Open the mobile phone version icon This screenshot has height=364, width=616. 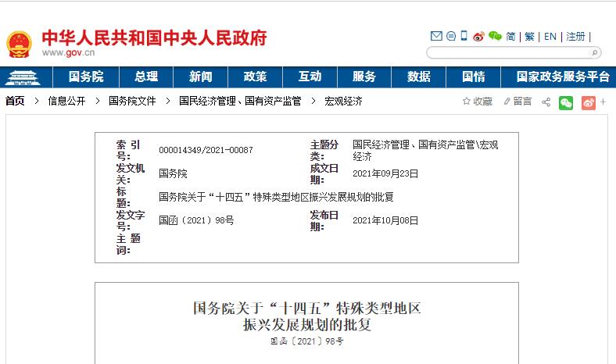[464, 37]
